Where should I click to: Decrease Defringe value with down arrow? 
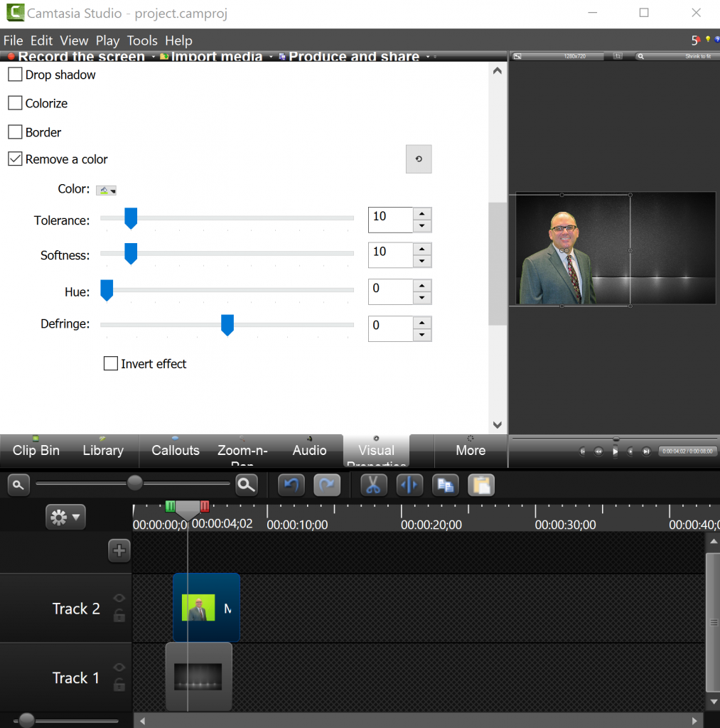point(422,335)
